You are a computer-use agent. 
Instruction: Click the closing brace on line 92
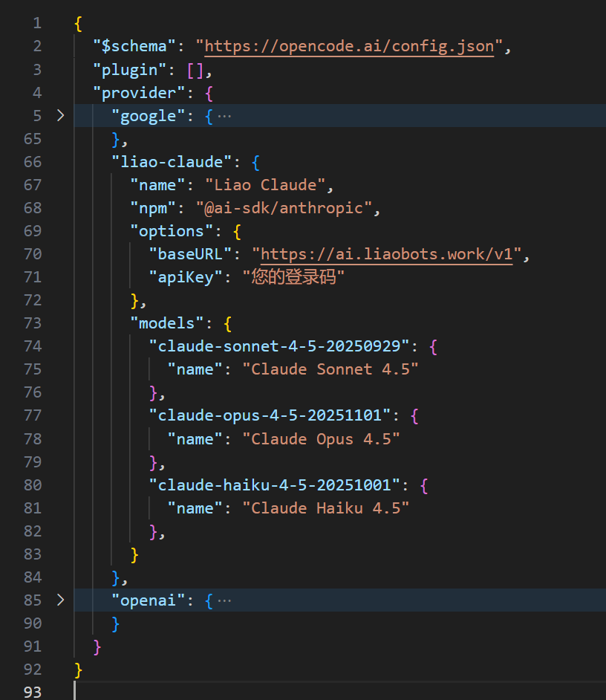coord(78,670)
